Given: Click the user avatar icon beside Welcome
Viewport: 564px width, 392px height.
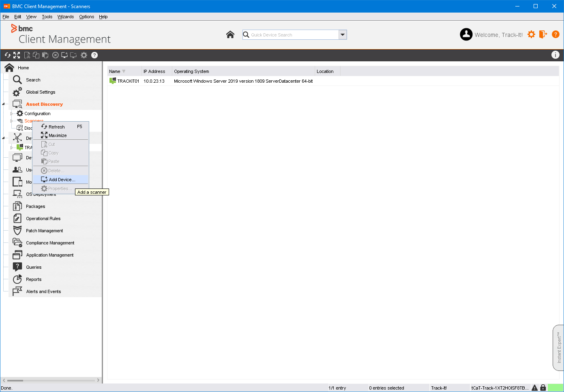Looking at the screenshot, I should tap(466, 34).
